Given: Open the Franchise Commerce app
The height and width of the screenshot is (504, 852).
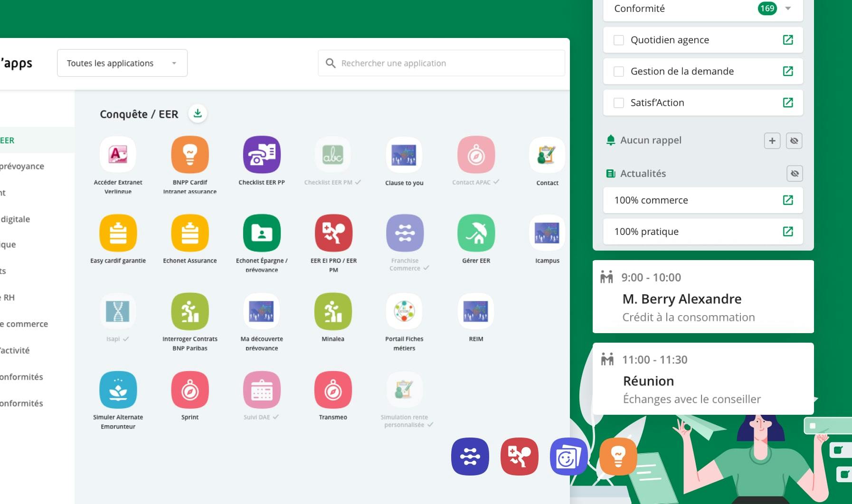Looking at the screenshot, I should [x=405, y=233].
